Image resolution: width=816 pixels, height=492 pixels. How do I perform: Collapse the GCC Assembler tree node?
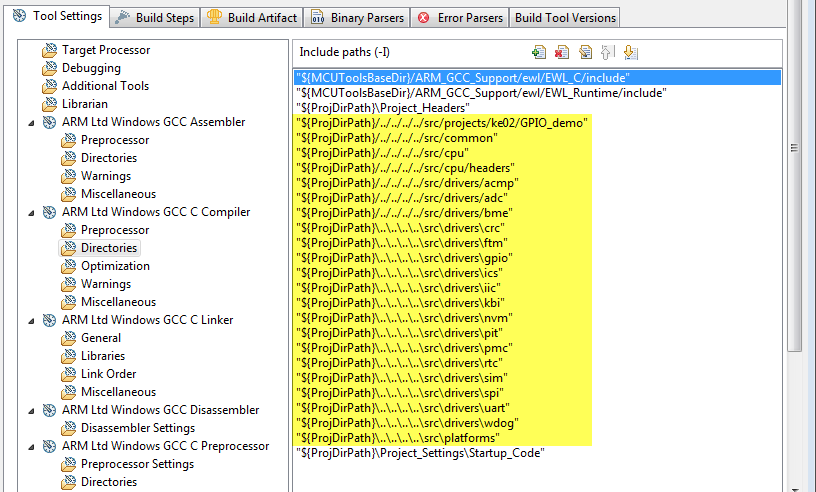31,123
